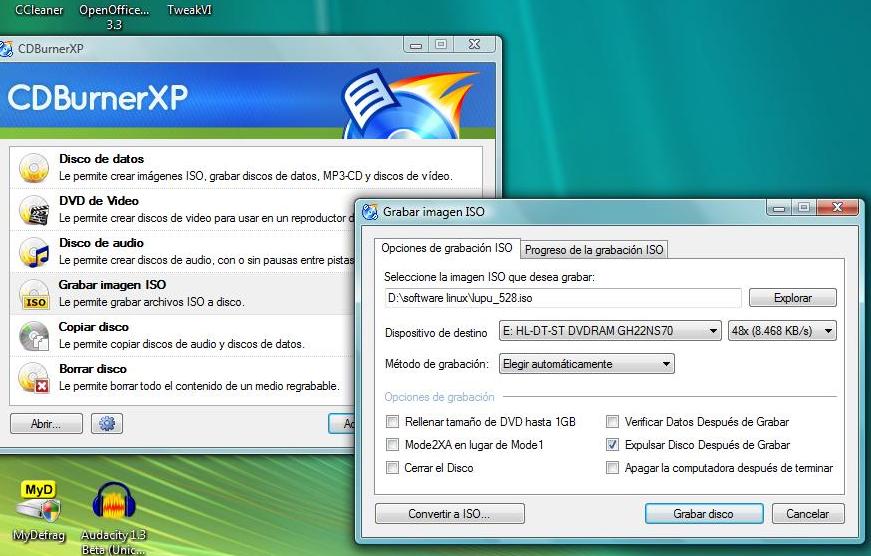Click the Convertir a ISO... button
The width and height of the screenshot is (871, 556).
[x=449, y=514]
